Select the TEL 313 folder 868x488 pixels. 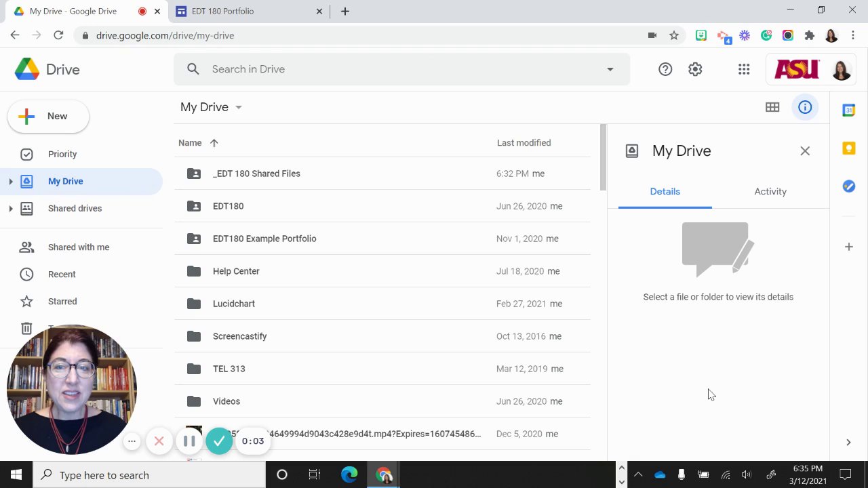(x=382, y=369)
